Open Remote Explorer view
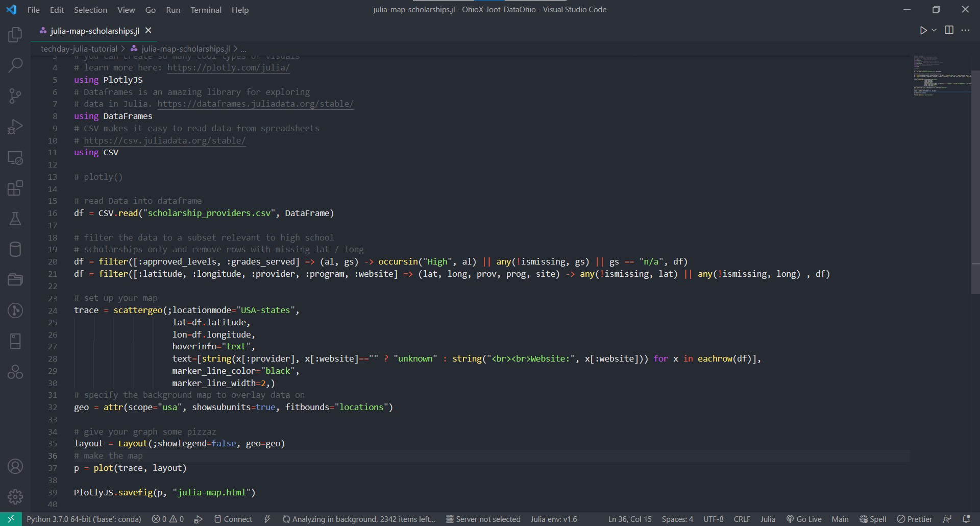 click(x=15, y=158)
